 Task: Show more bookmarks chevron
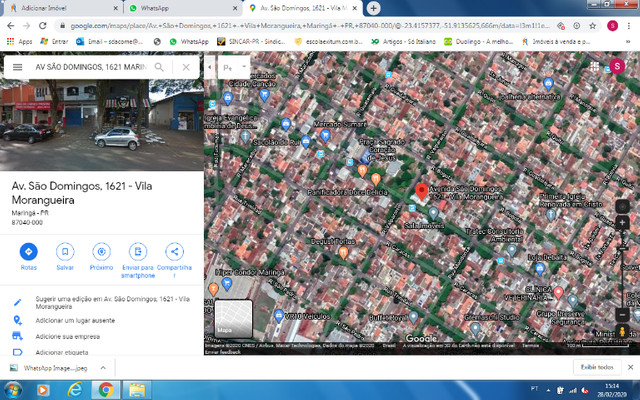628,42
